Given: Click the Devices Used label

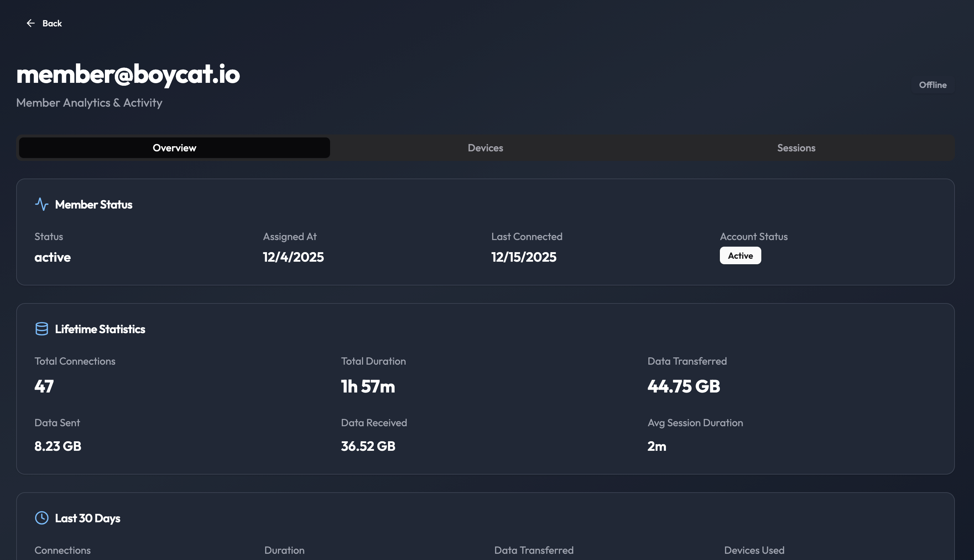Looking at the screenshot, I should coord(754,550).
